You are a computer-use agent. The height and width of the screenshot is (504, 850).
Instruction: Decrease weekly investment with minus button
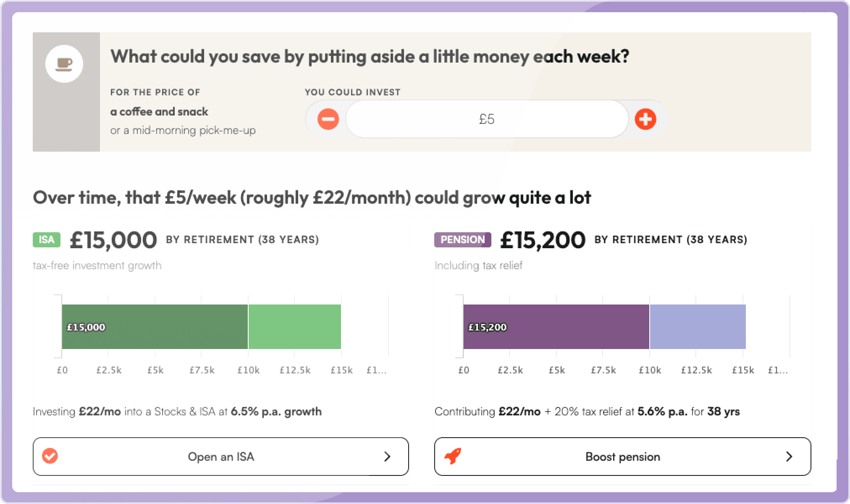pyautogui.click(x=328, y=119)
